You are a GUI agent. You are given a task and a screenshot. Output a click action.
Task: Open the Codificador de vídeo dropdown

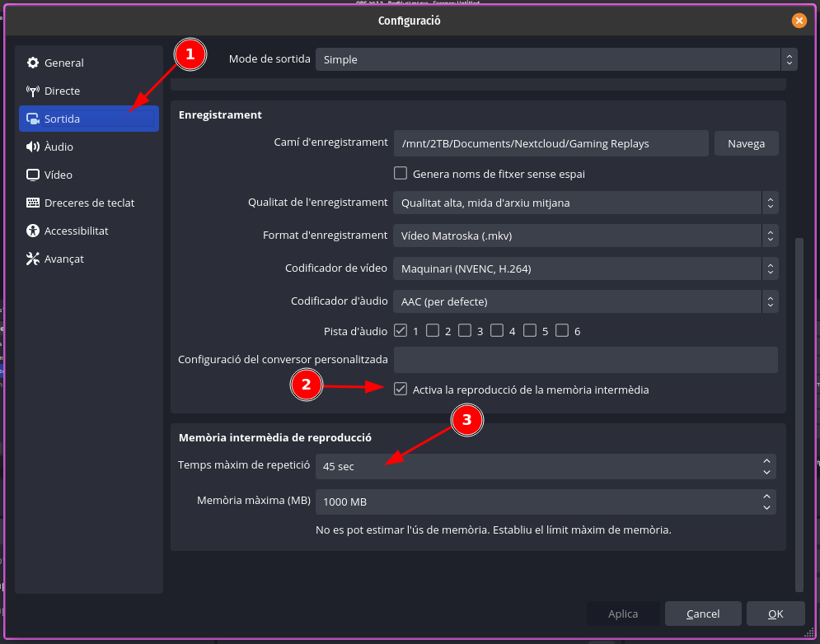tap(585, 268)
